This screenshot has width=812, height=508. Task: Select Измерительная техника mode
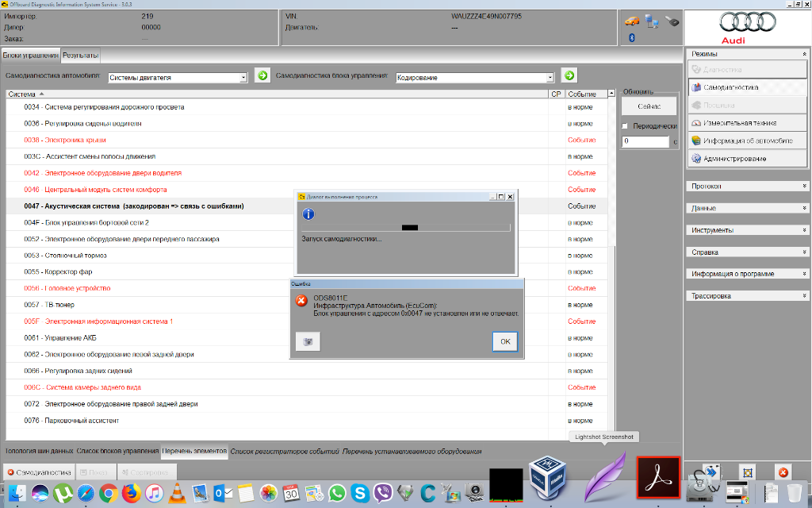748,123
